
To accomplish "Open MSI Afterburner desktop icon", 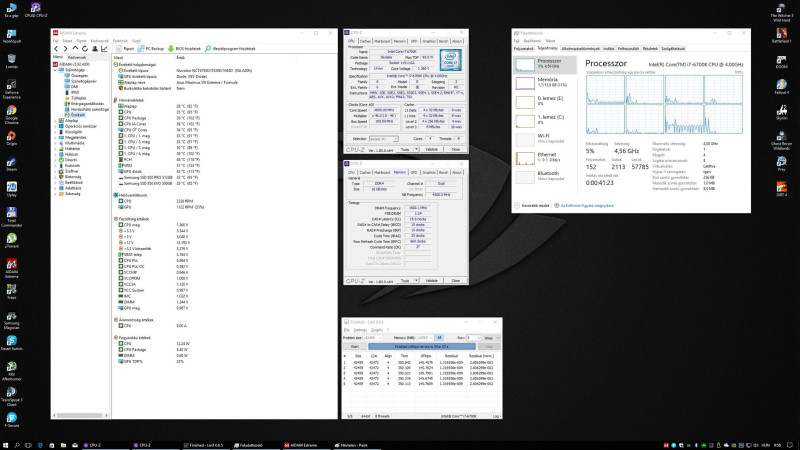I will point(11,371).
